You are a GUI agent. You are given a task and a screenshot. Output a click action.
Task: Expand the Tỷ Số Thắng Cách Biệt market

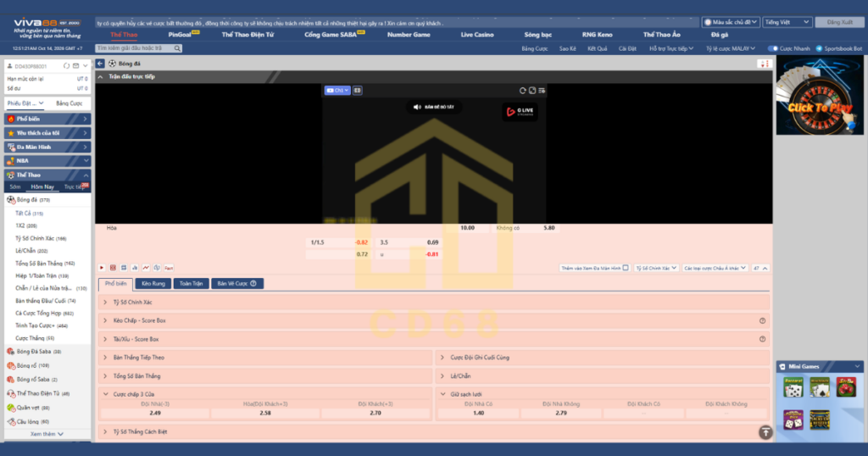[x=434, y=431]
